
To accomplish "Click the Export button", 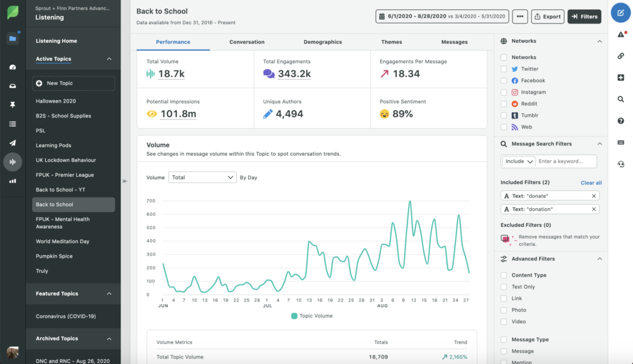I will (548, 16).
